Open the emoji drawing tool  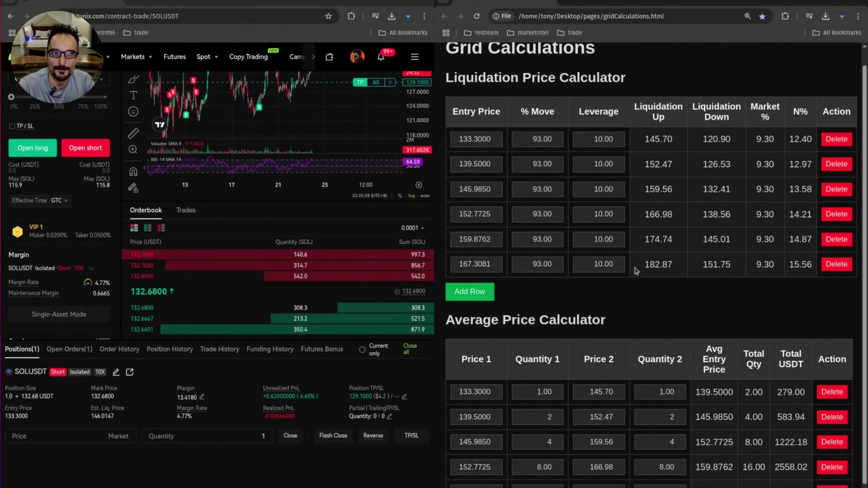coord(133,112)
